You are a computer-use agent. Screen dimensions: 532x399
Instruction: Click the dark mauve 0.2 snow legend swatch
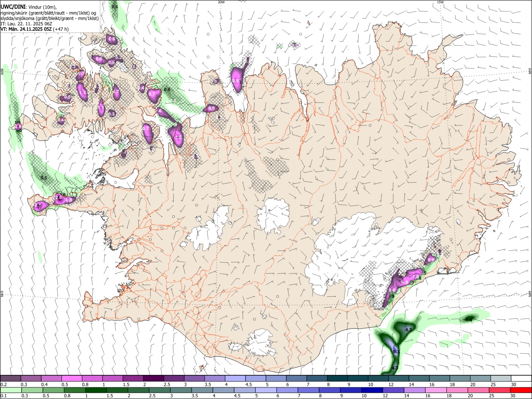[x=10, y=379]
